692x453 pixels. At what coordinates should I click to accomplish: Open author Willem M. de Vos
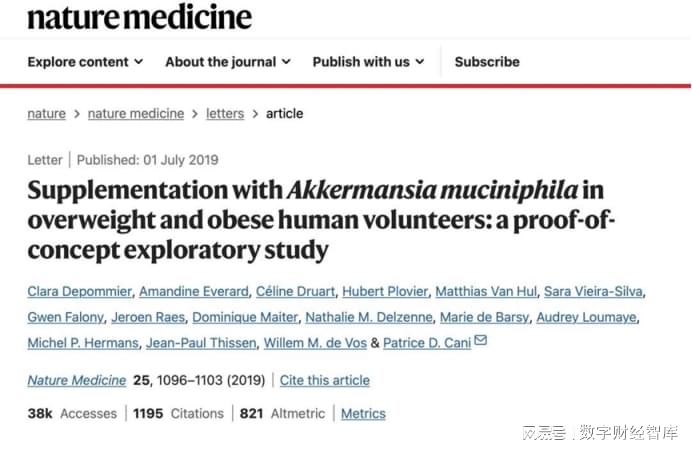pyautogui.click(x=315, y=343)
